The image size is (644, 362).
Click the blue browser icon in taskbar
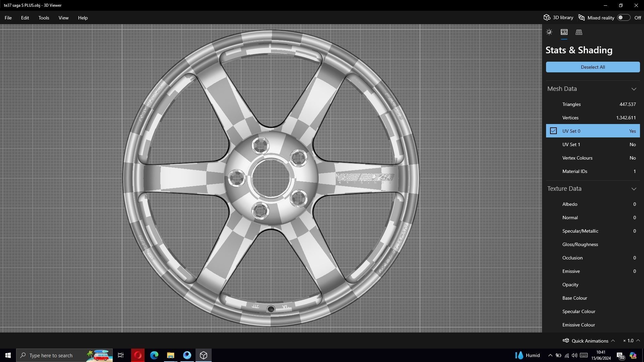click(x=187, y=355)
